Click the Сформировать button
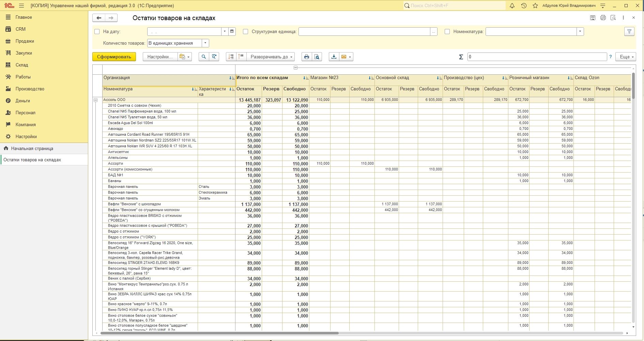The width and height of the screenshot is (644, 341). [114, 57]
